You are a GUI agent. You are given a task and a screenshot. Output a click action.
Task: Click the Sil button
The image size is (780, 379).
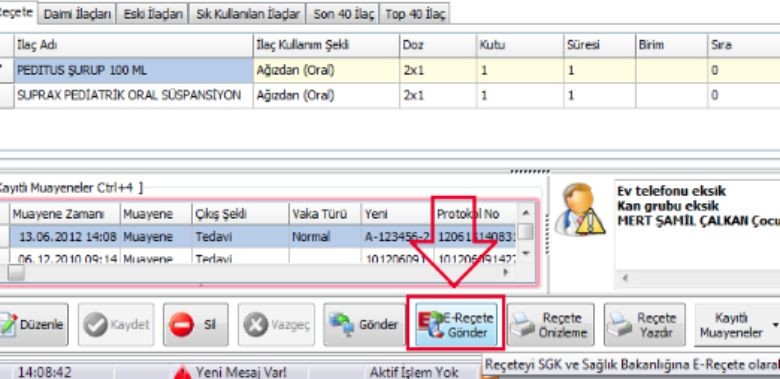pos(195,325)
